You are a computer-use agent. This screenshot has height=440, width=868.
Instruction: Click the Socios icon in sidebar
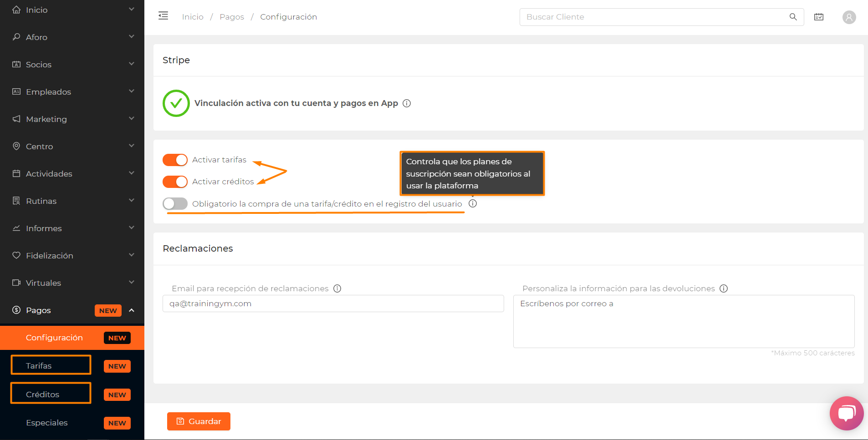click(x=16, y=64)
